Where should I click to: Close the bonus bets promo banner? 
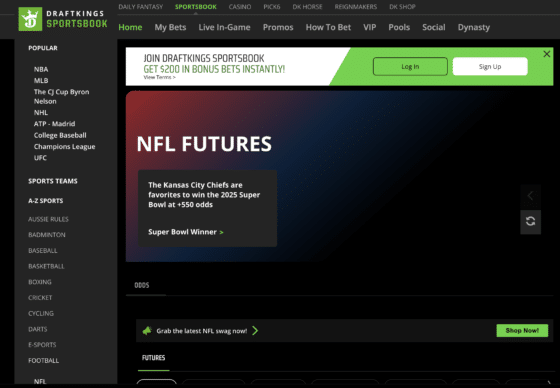pyautogui.click(x=546, y=54)
